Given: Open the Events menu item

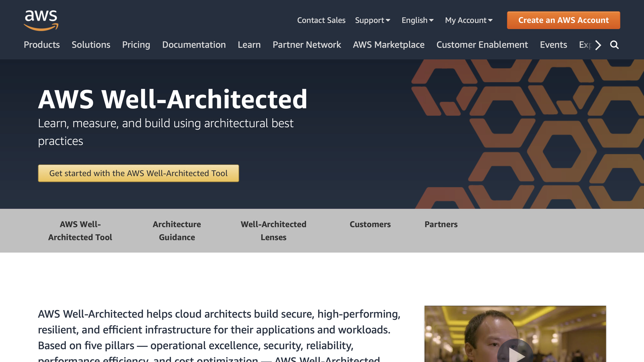Looking at the screenshot, I should click(553, 45).
